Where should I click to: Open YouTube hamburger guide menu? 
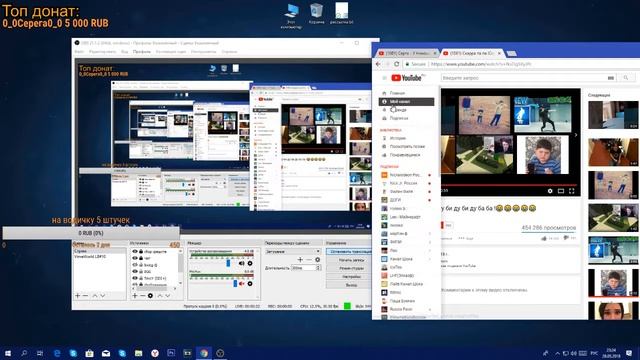point(384,78)
